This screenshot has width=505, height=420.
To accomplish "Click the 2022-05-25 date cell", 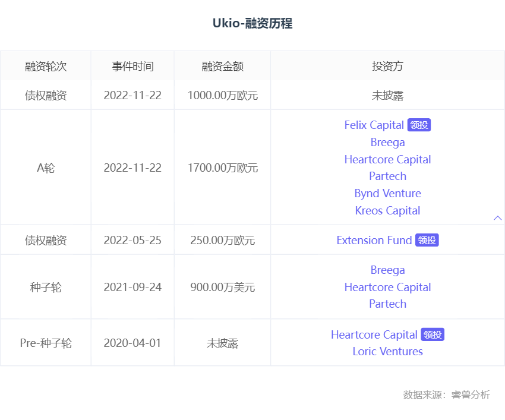I will (132, 240).
